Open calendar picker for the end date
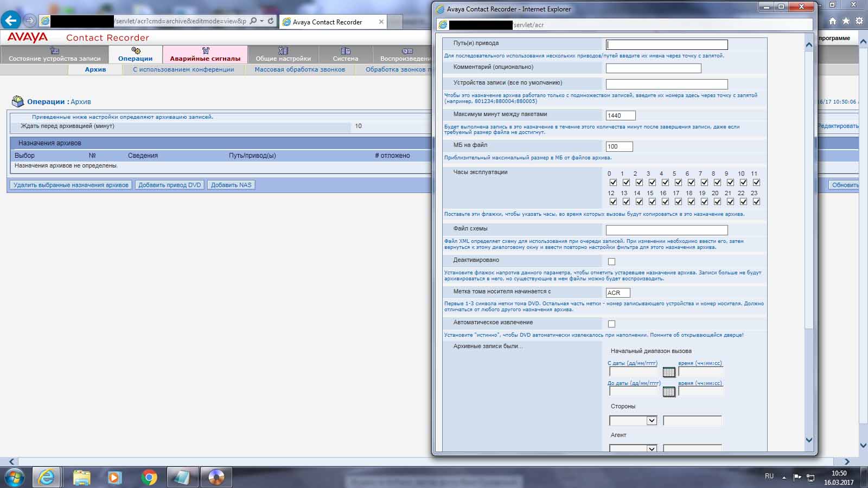 click(x=669, y=391)
